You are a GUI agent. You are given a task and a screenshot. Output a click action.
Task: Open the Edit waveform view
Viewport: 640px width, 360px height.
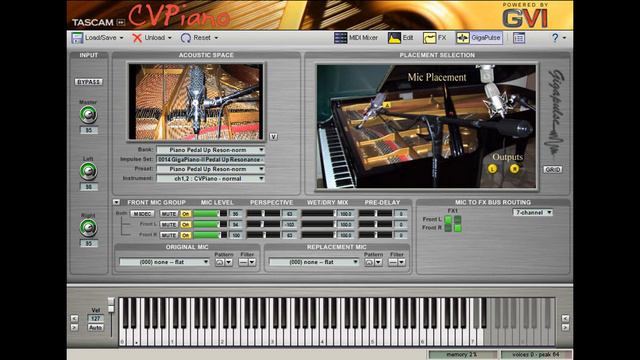[x=400, y=38]
